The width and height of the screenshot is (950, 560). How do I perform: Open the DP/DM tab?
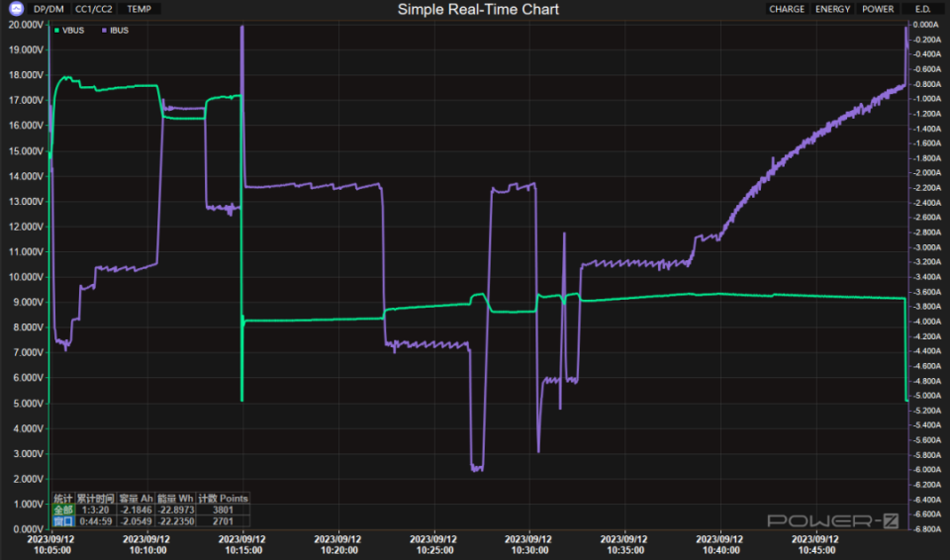[48, 9]
